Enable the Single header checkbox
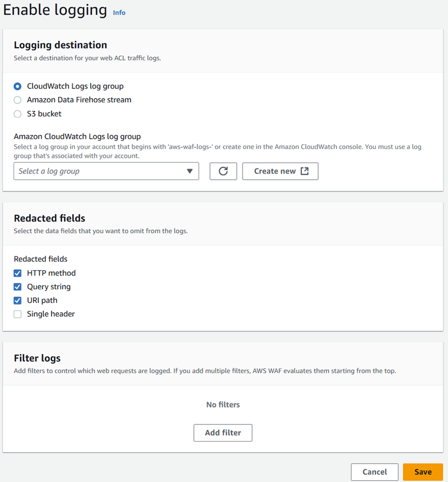This screenshot has height=482, width=448. point(17,314)
